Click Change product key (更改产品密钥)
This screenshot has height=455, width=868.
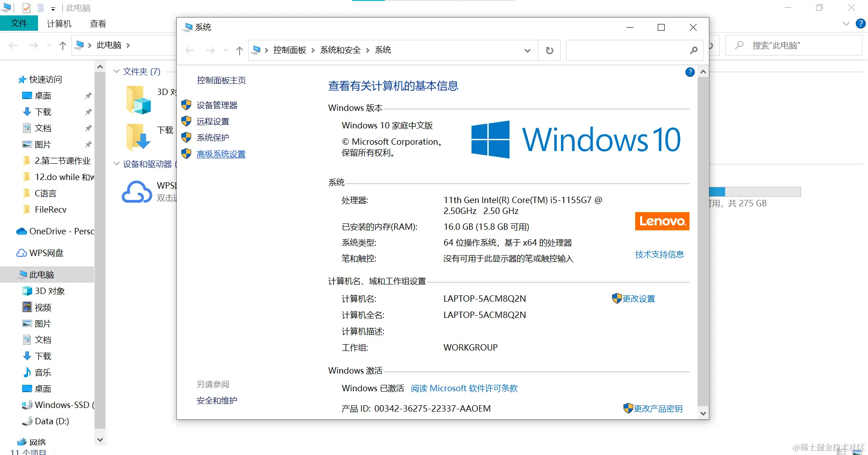click(x=658, y=409)
